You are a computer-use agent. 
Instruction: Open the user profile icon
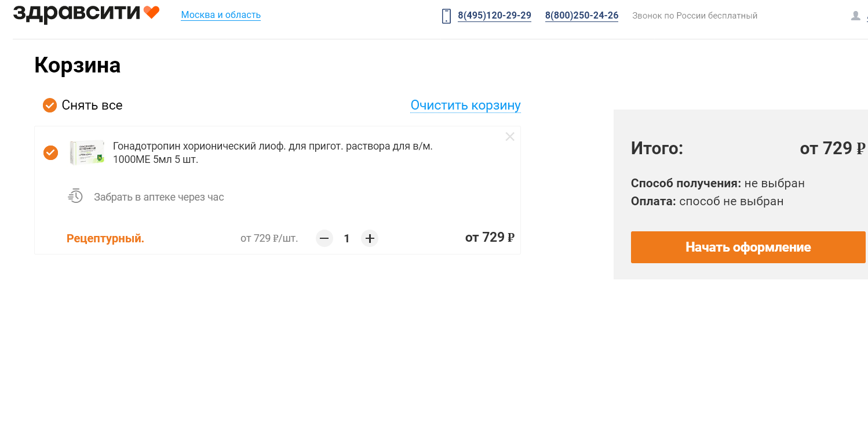pos(855,16)
